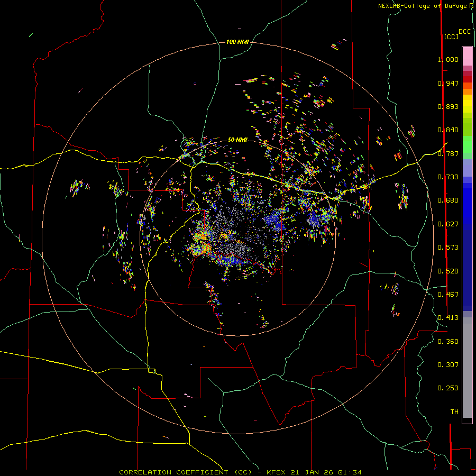Click the 0.520 scale value

click(448, 271)
